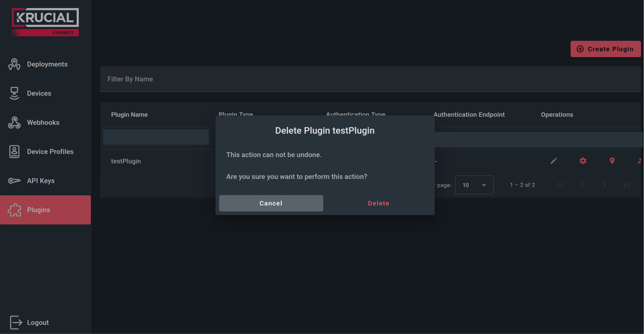
Task: Go to next page using the right chevron
Action: 604,185
